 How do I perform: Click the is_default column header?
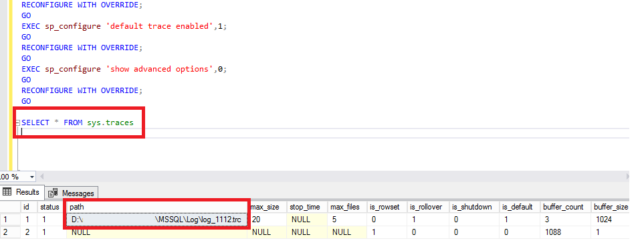tap(520, 207)
